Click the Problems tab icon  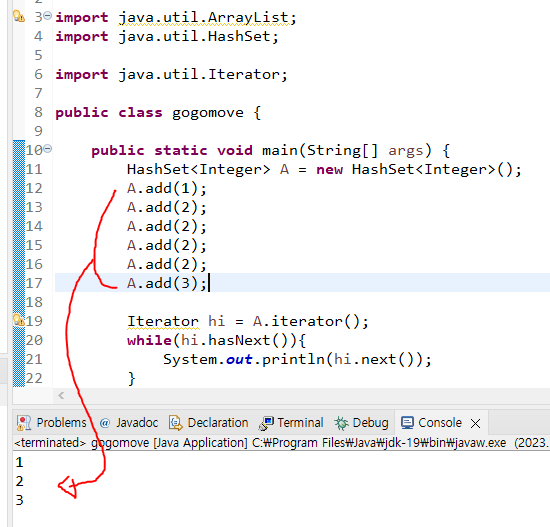click(x=24, y=423)
